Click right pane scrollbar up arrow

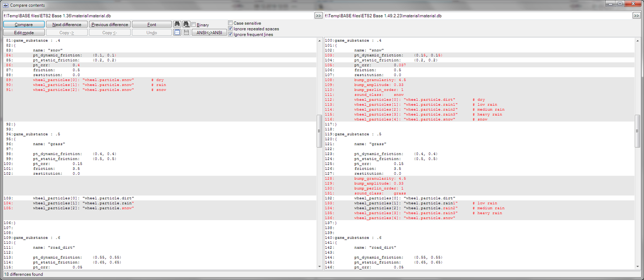coord(638,40)
